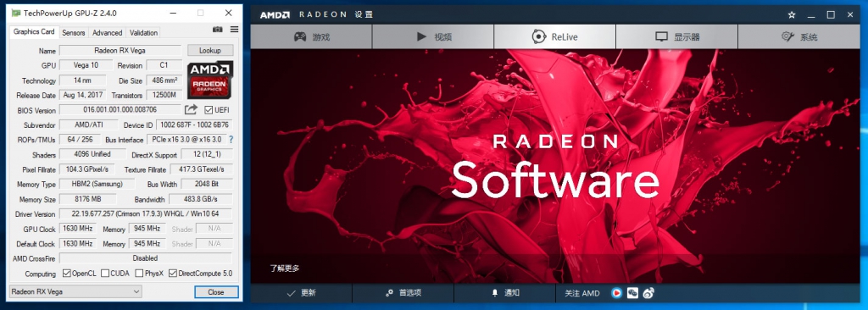
Task: Open the 系统 (System) tab
Action: [x=798, y=37]
